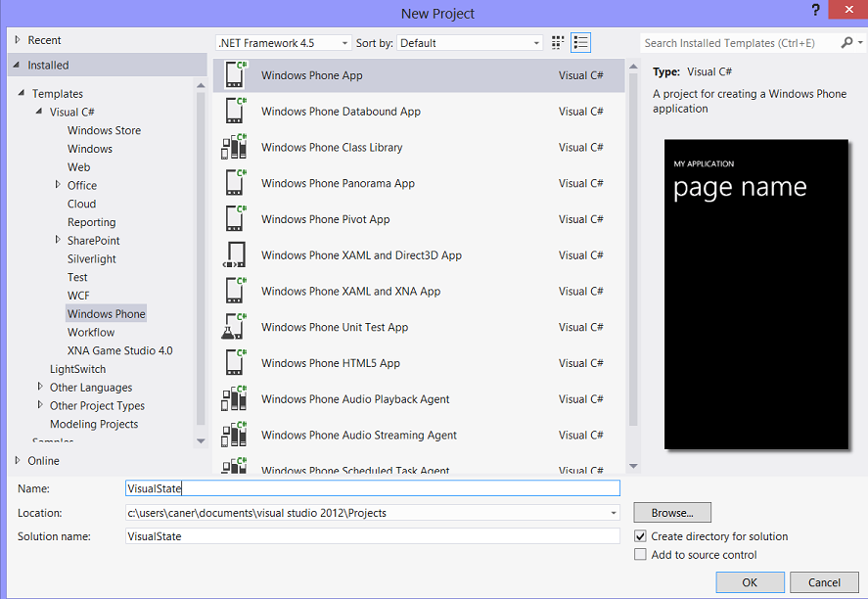868x599 pixels.
Task: Click the Audio Playback Agent icon
Action: (x=234, y=399)
